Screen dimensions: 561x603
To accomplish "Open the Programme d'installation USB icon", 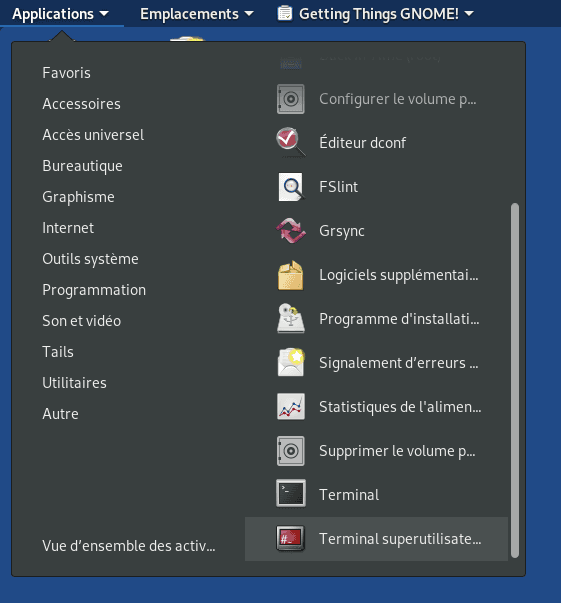I will click(x=291, y=319).
